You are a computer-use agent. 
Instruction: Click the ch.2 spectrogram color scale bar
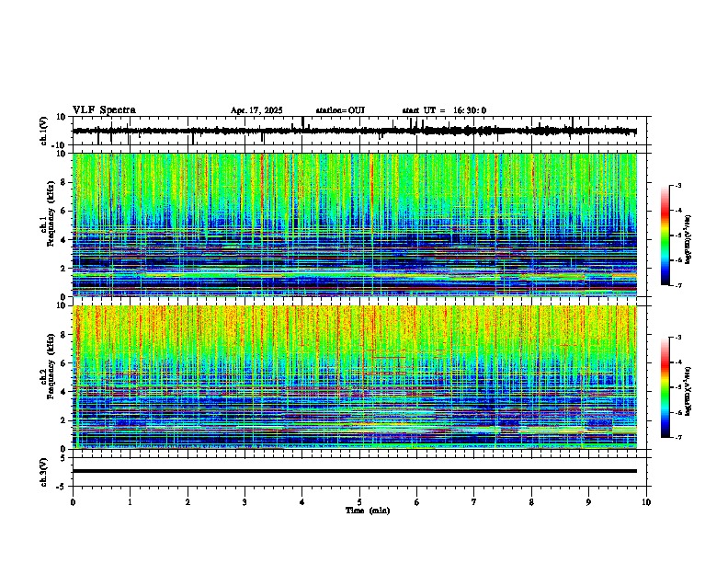coord(665,387)
